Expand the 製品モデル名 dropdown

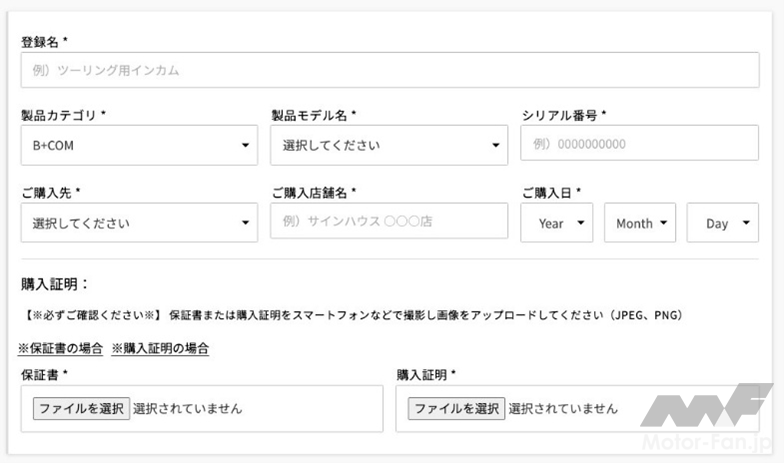pos(389,146)
